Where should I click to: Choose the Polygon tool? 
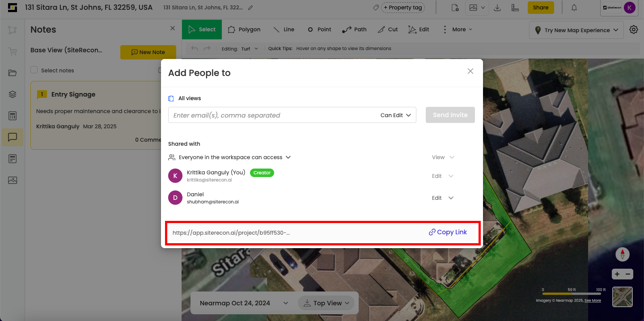click(x=244, y=30)
